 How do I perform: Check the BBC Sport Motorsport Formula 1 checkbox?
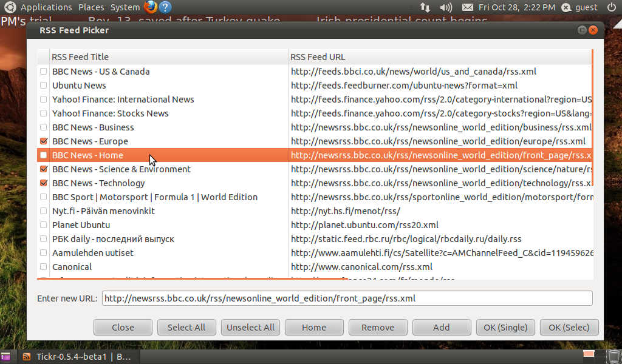pyautogui.click(x=43, y=197)
